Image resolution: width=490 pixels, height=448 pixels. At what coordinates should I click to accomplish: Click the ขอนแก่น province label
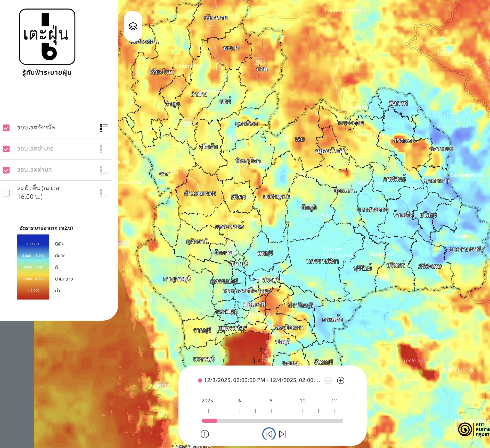[345, 190]
